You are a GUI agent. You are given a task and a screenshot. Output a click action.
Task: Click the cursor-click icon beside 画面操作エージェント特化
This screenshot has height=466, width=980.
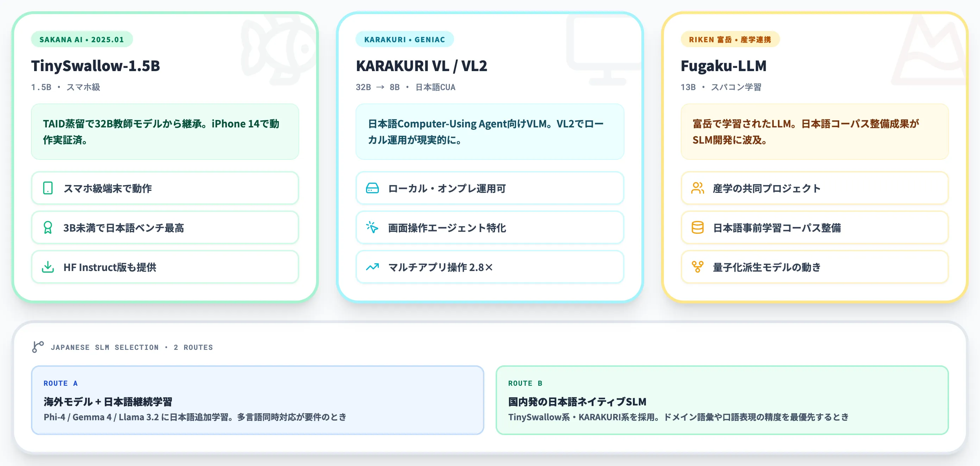[372, 227]
